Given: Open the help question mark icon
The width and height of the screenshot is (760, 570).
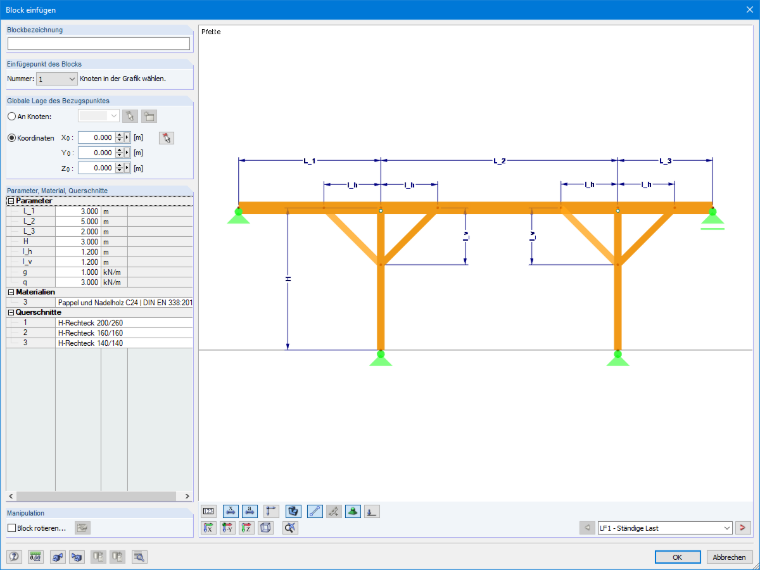Looking at the screenshot, I should (x=14, y=557).
